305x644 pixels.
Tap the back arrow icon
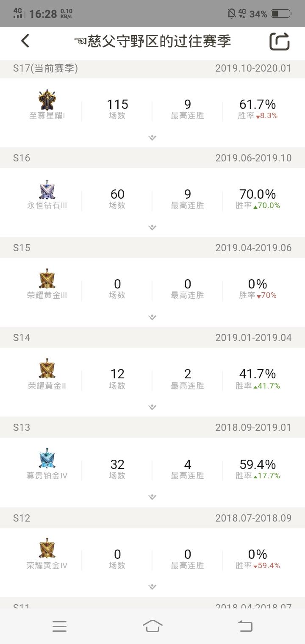click(25, 41)
